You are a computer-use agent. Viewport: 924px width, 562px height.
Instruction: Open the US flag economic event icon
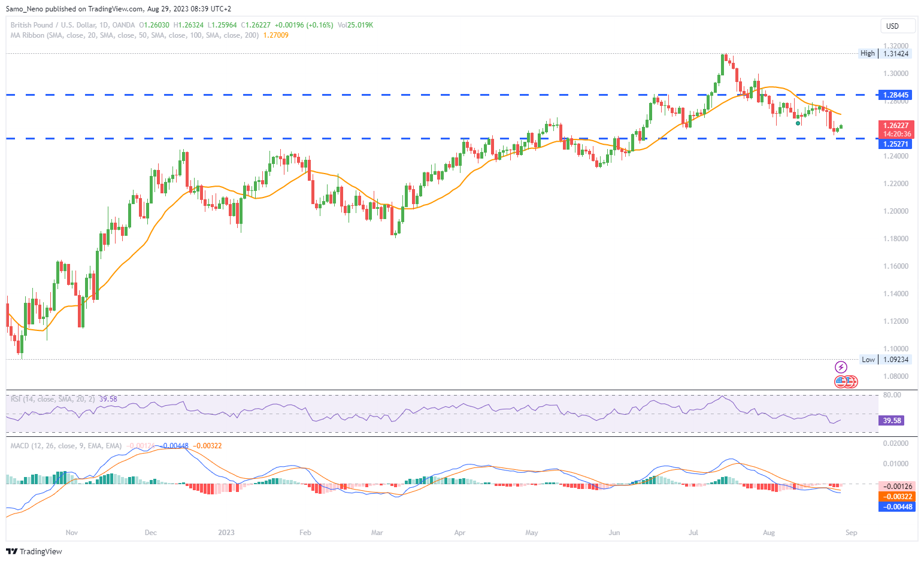[842, 381]
